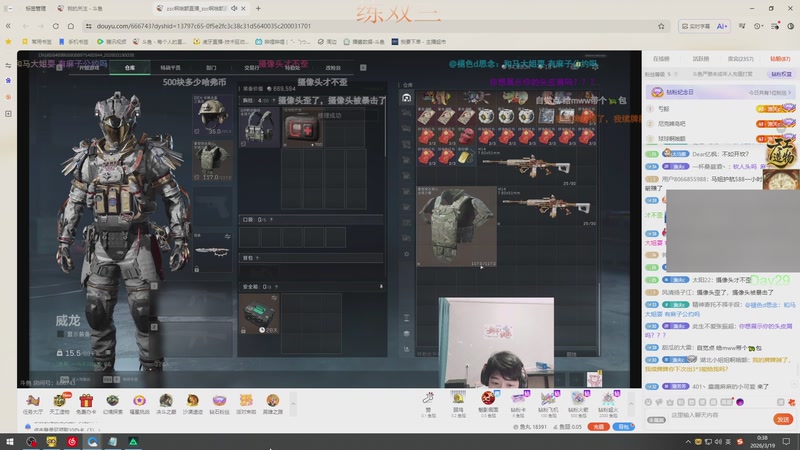Open the Windows Start menu

[x=9, y=442]
